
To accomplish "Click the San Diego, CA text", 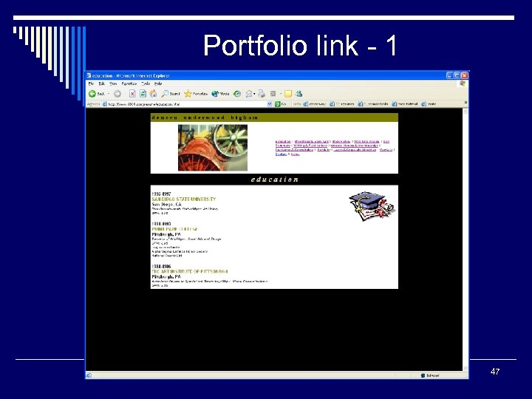I will pos(166,204).
